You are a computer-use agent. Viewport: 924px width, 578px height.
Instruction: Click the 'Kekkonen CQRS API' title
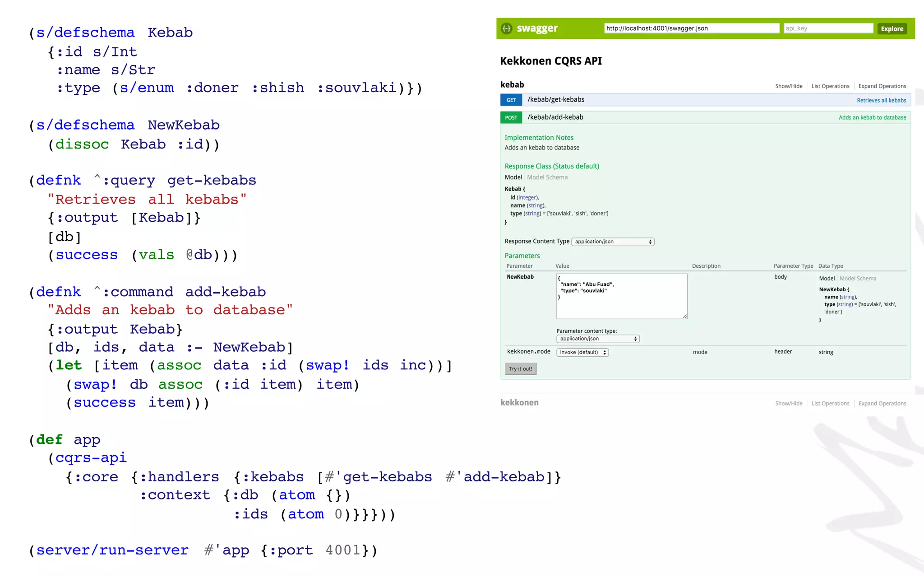(x=551, y=61)
